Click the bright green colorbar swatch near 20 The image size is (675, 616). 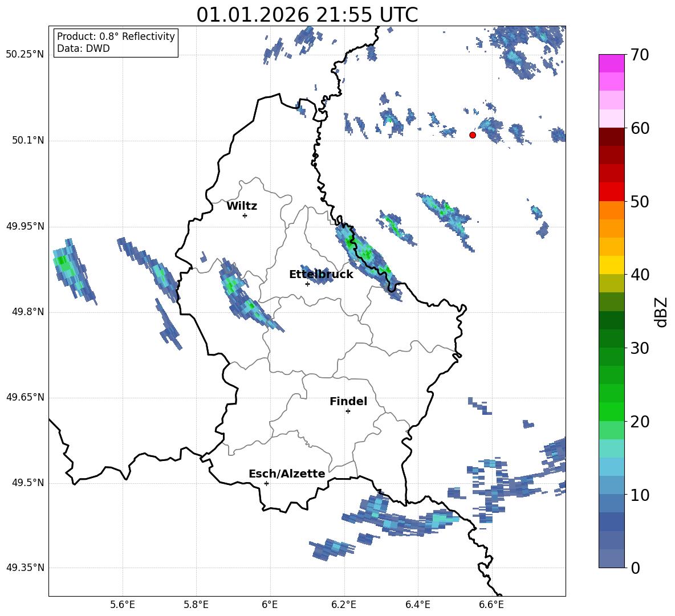coord(611,411)
